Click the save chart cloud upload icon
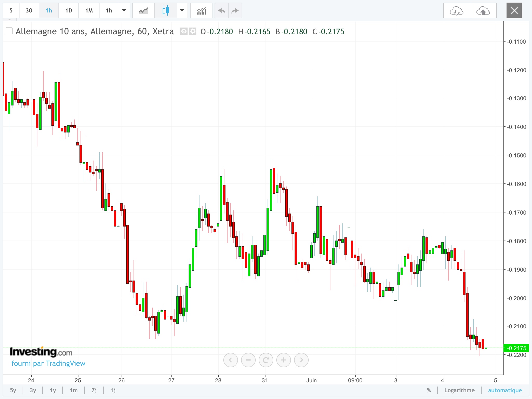Viewport: 532px width, 399px height. (x=483, y=11)
